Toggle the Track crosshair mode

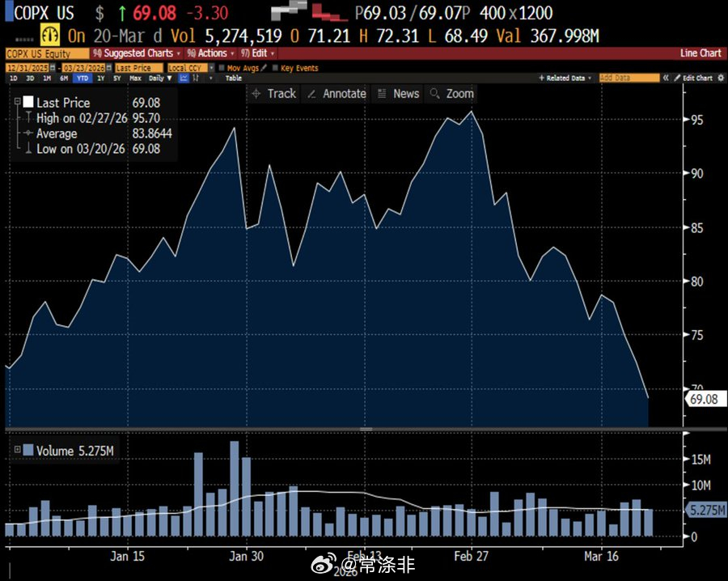(275, 93)
